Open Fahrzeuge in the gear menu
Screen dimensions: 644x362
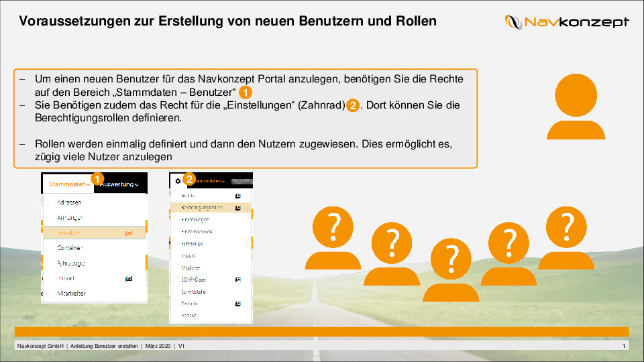(192, 244)
